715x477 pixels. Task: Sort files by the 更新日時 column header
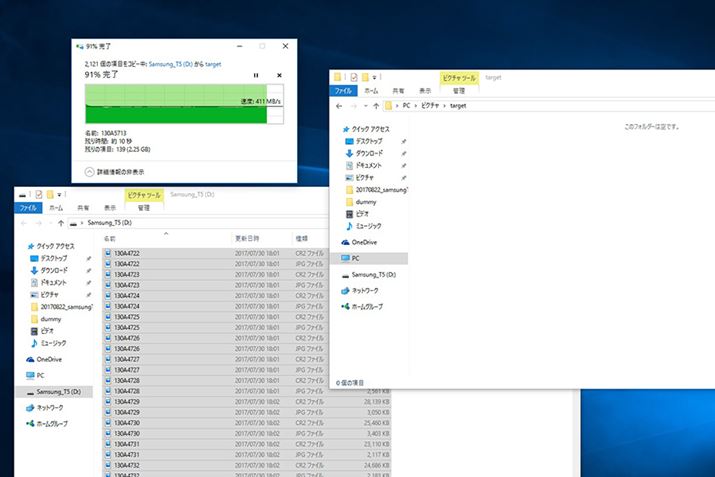pos(246,239)
